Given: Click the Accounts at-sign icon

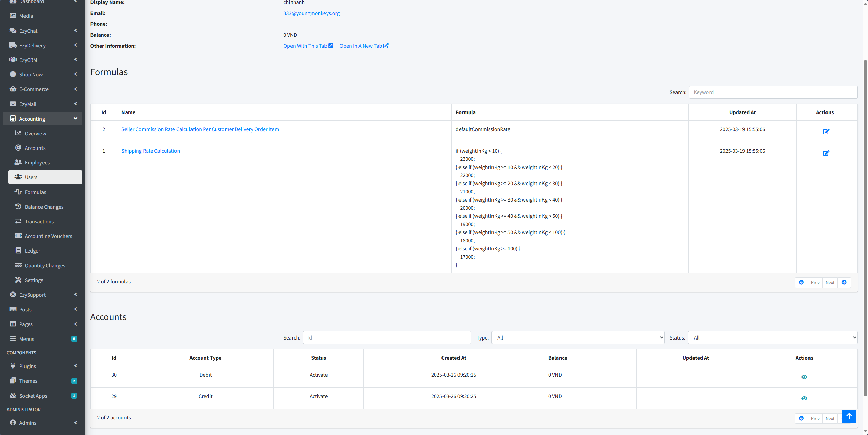Looking at the screenshot, I should pos(18,147).
